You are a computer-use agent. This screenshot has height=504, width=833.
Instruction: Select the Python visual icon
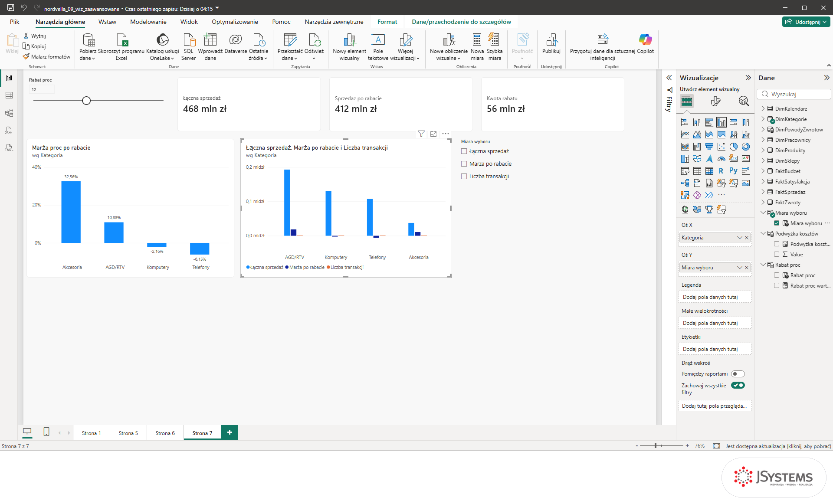click(733, 171)
